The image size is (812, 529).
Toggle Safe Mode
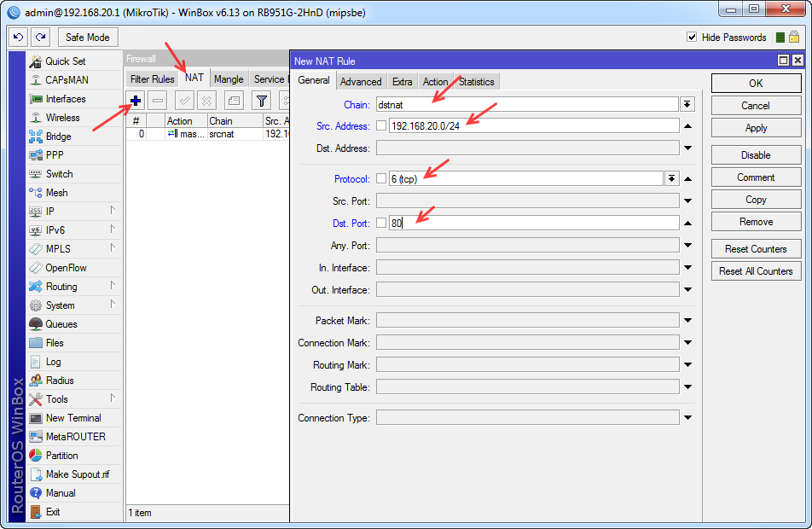coord(88,38)
